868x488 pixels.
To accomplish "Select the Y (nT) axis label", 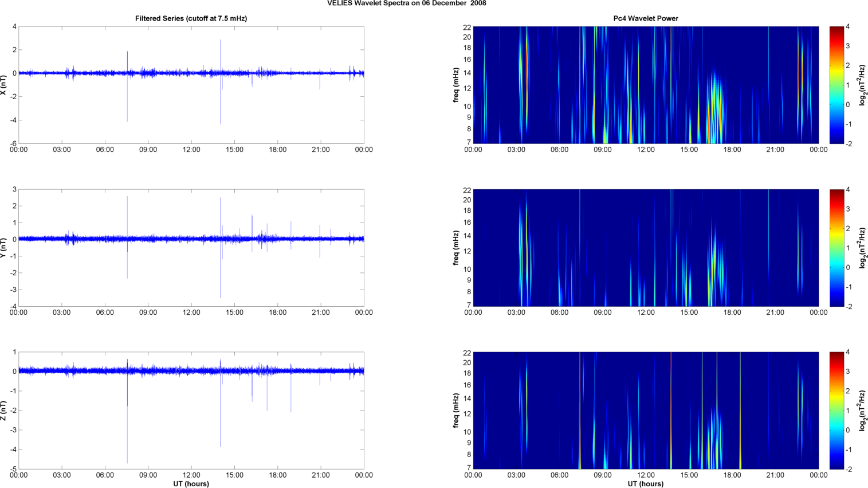I will point(4,248).
